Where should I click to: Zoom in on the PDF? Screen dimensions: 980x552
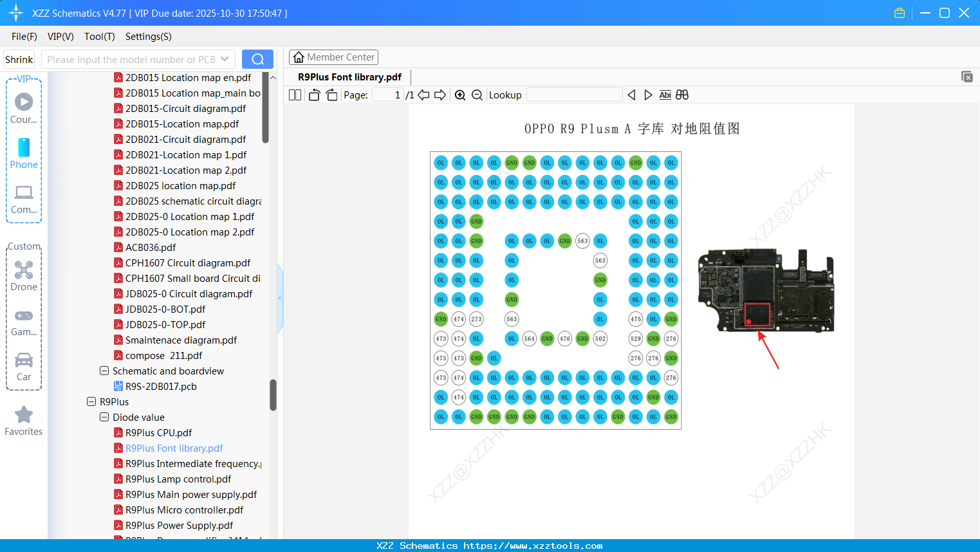[x=460, y=95]
